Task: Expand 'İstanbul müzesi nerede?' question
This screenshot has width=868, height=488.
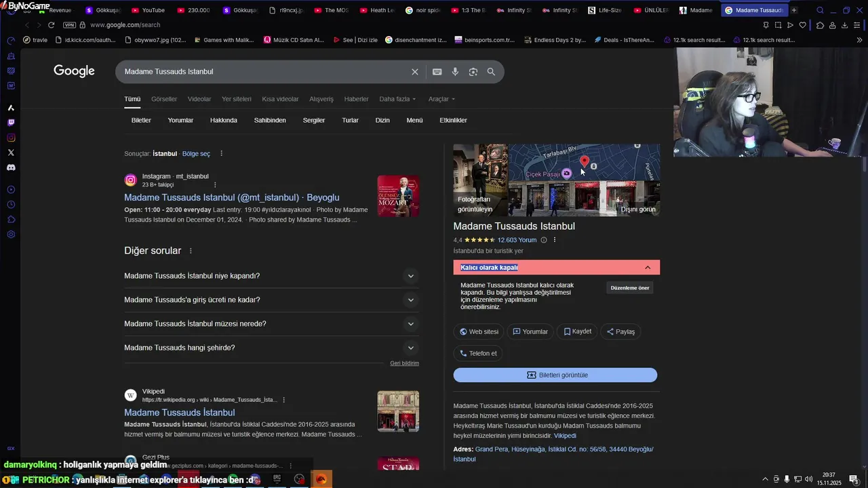Action: coord(271,324)
